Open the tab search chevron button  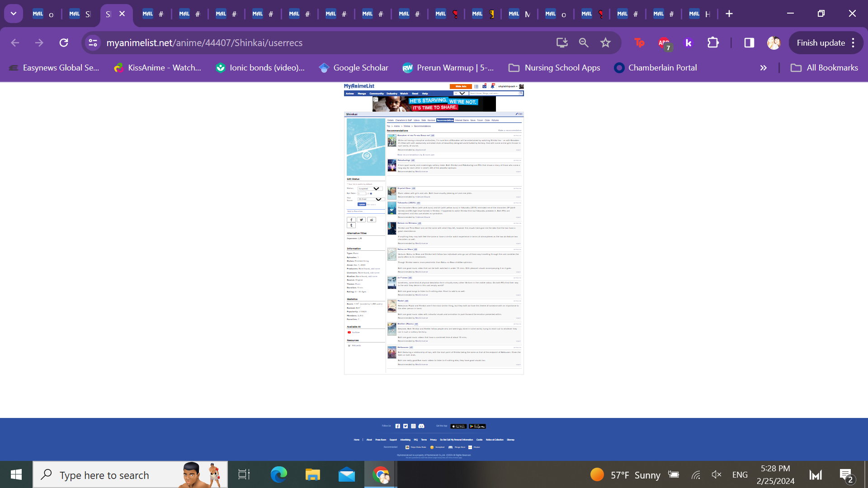(x=14, y=14)
